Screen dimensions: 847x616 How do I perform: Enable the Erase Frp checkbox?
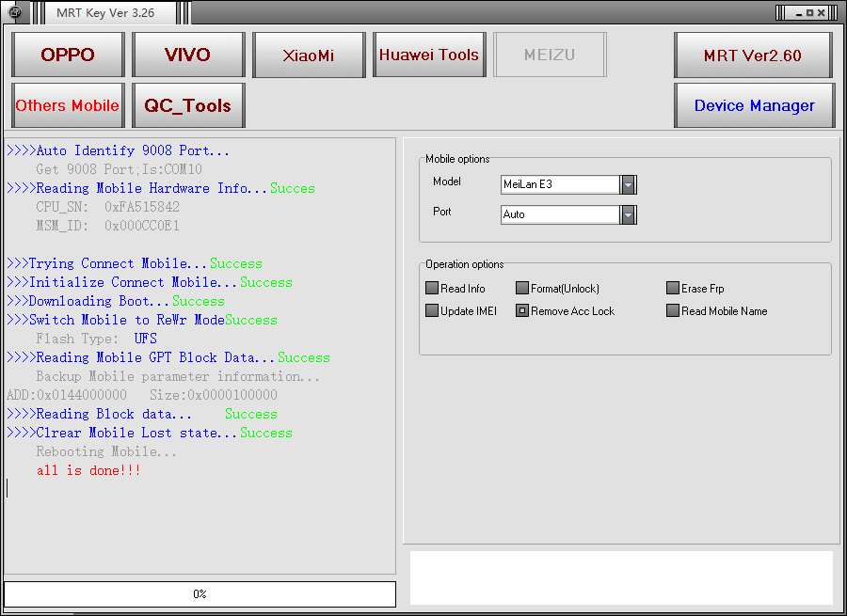coord(673,288)
